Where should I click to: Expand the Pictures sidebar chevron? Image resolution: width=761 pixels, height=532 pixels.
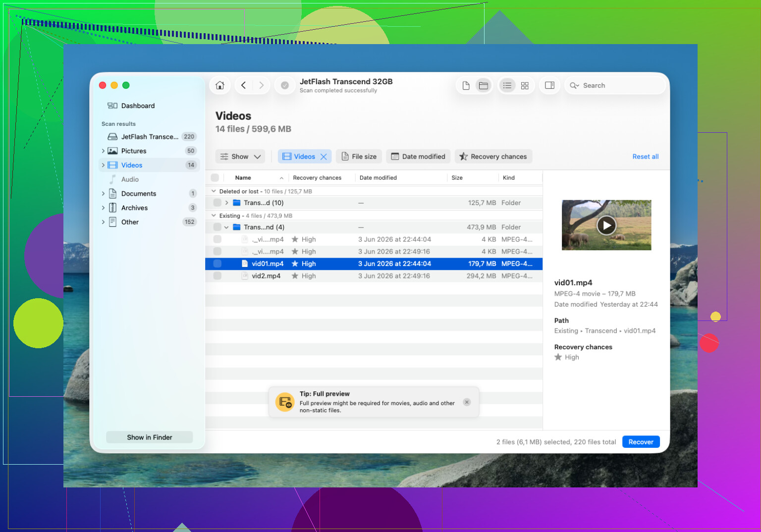click(103, 151)
